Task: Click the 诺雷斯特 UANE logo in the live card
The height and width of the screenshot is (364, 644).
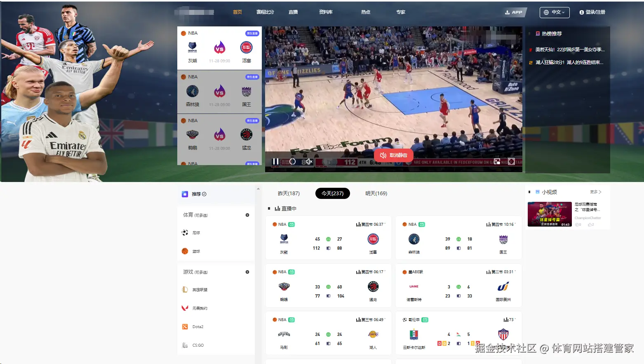Action: [414, 286]
